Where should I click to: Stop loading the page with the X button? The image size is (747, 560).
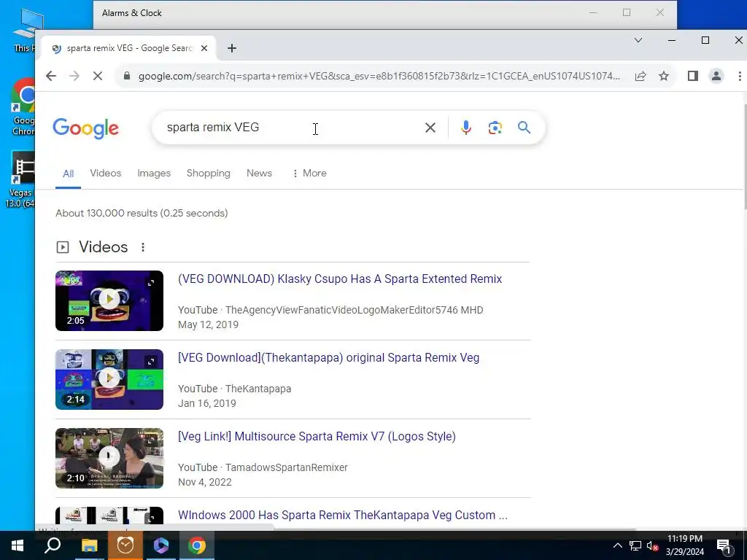[x=98, y=76]
